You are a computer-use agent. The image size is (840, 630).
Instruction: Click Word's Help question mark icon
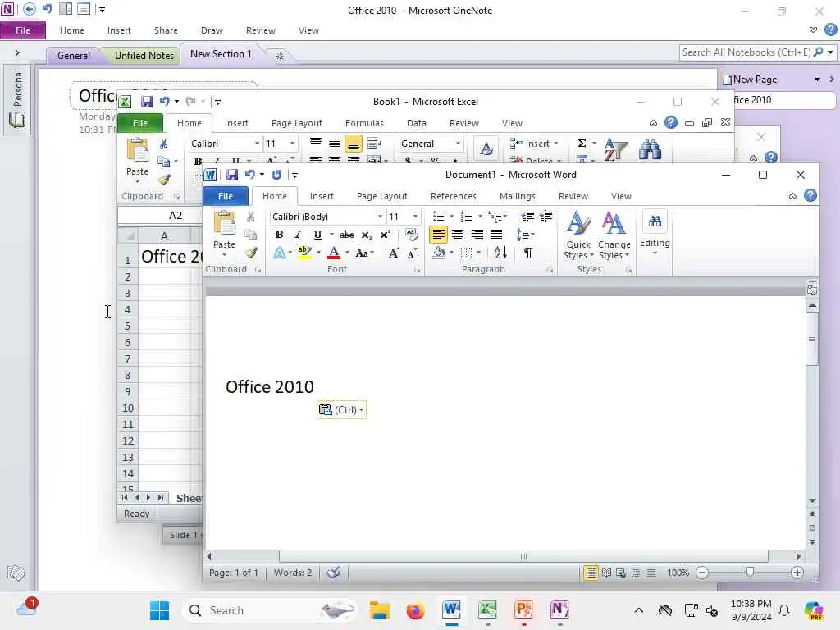pyautogui.click(x=810, y=195)
